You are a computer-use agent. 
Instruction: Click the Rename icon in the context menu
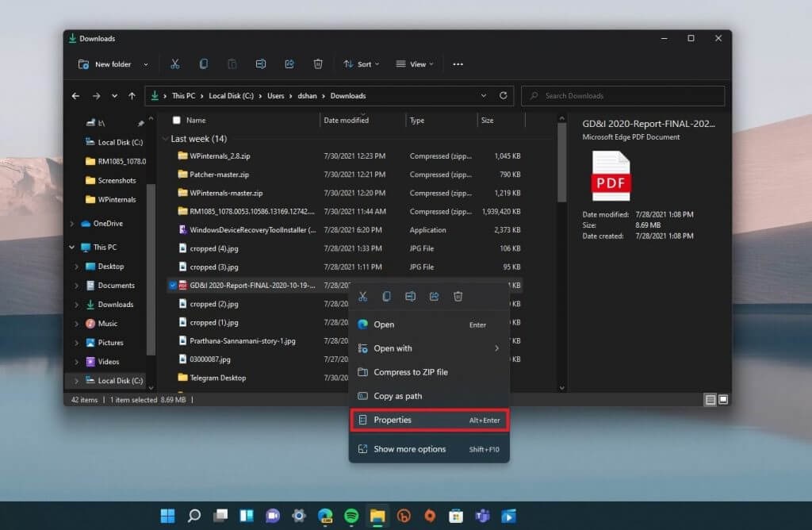[410, 296]
